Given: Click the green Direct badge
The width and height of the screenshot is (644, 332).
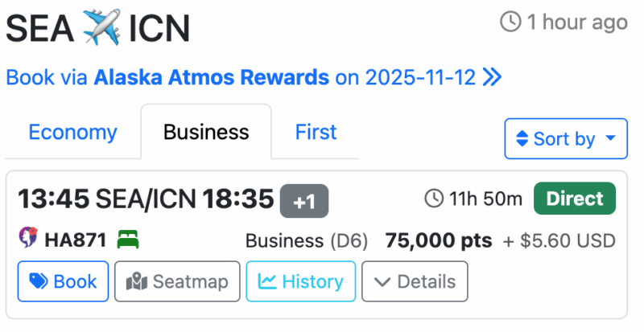Looking at the screenshot, I should (x=575, y=199).
